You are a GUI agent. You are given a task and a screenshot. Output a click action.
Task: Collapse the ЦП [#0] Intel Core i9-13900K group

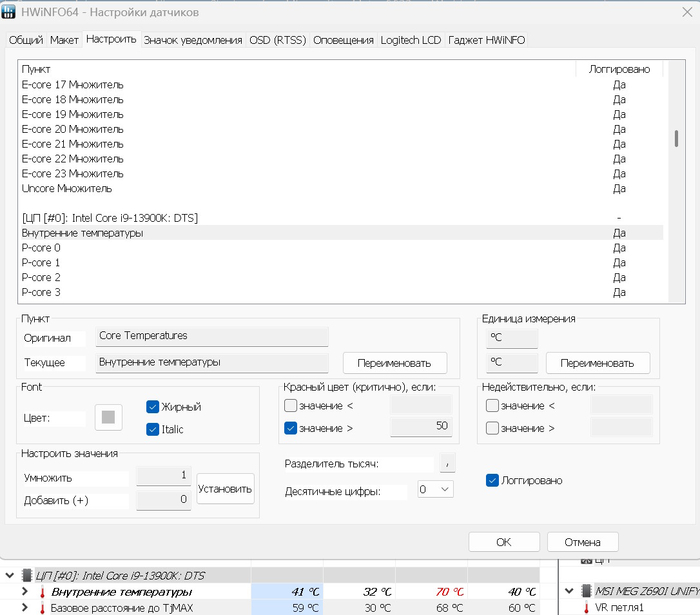(10, 575)
